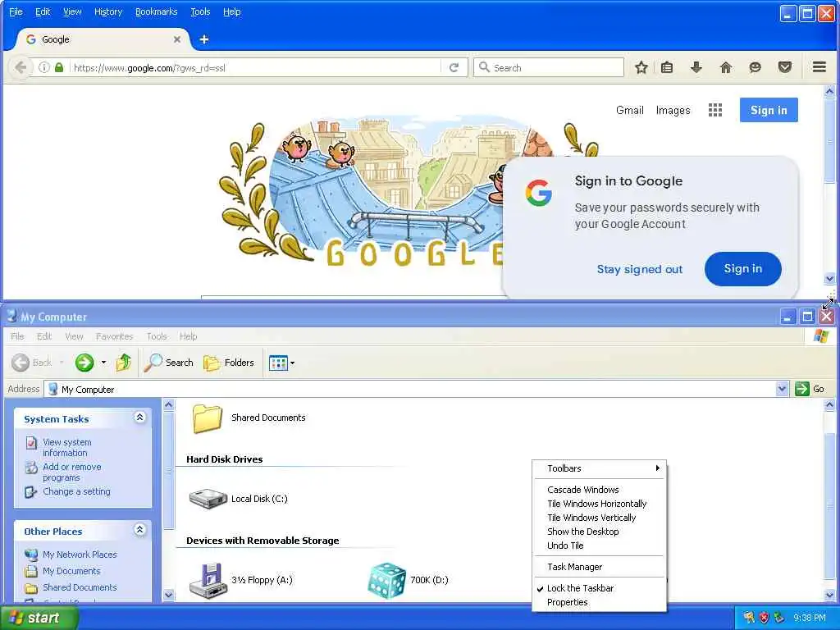The image size is (840, 630).
Task: Click down arrow of My Computer sidebar scrollbar
Action: [168, 594]
